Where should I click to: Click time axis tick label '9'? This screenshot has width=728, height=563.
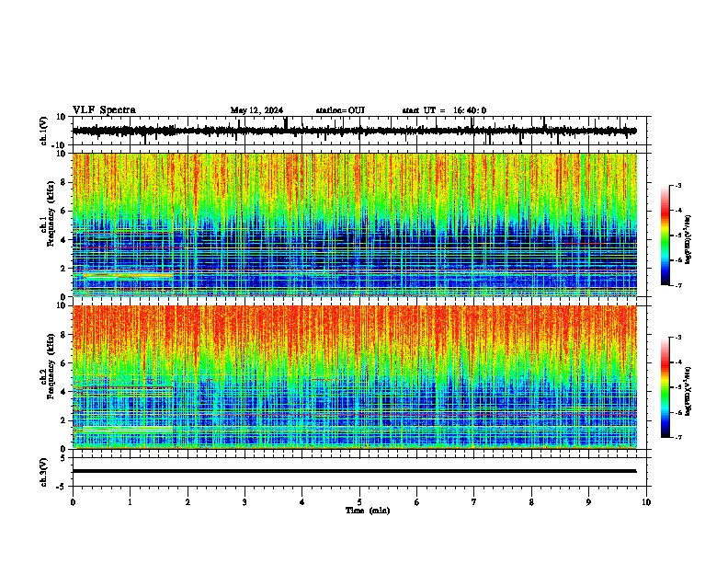[x=588, y=502]
